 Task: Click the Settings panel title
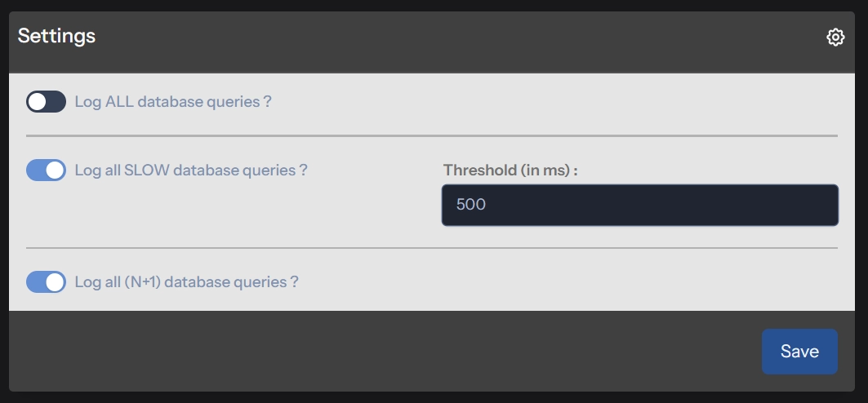(56, 36)
